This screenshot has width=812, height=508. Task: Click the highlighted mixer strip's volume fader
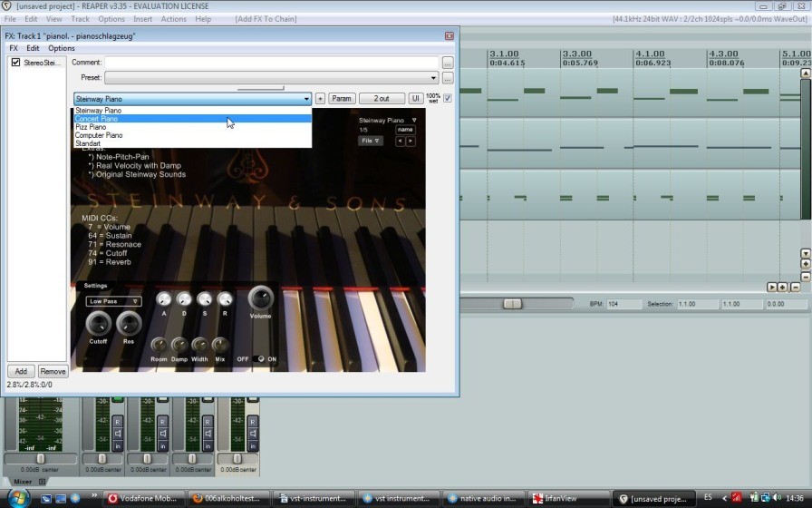point(237,459)
